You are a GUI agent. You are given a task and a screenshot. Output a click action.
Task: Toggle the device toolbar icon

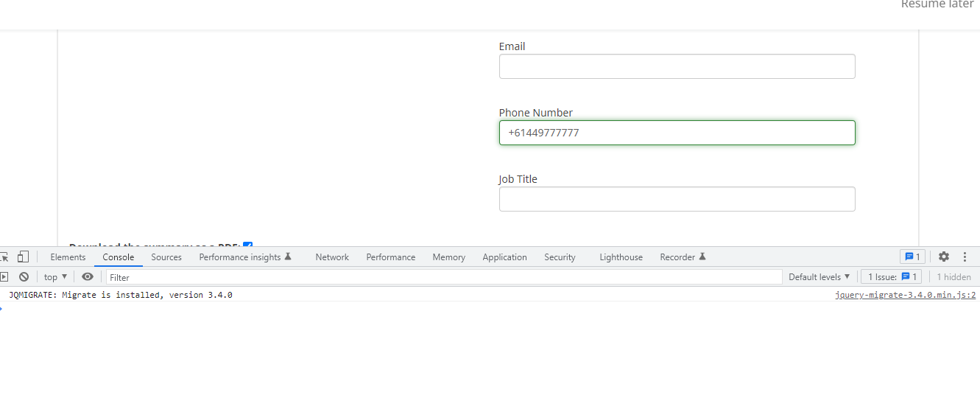(23, 257)
